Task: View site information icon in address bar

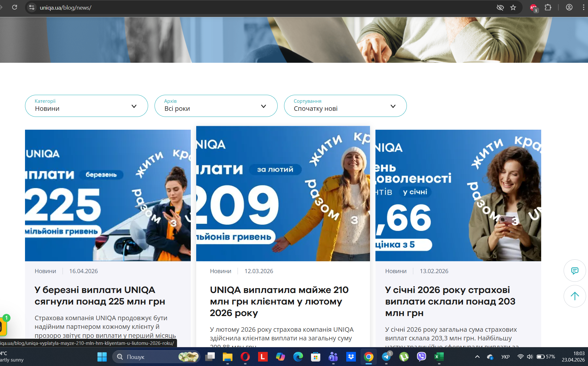Action: coord(32,7)
